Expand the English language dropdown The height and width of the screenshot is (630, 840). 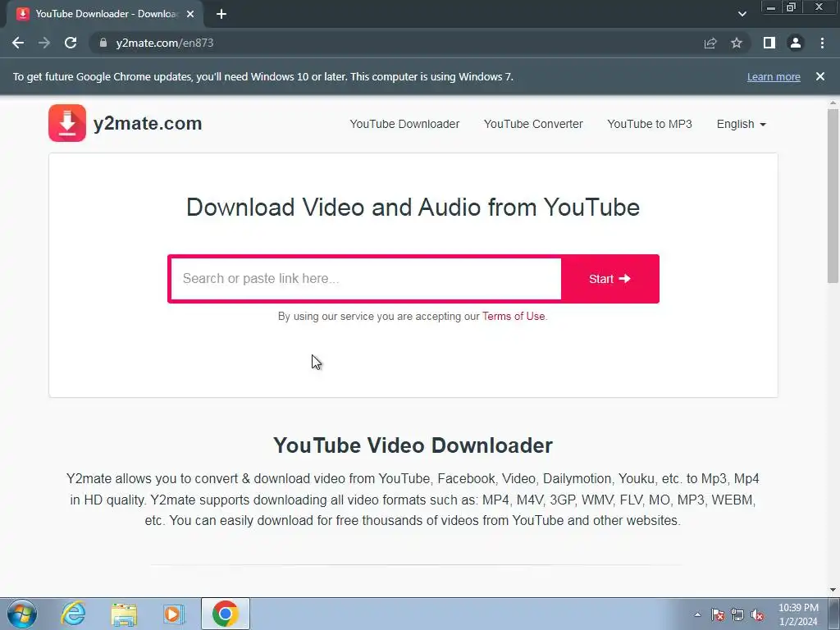(742, 125)
